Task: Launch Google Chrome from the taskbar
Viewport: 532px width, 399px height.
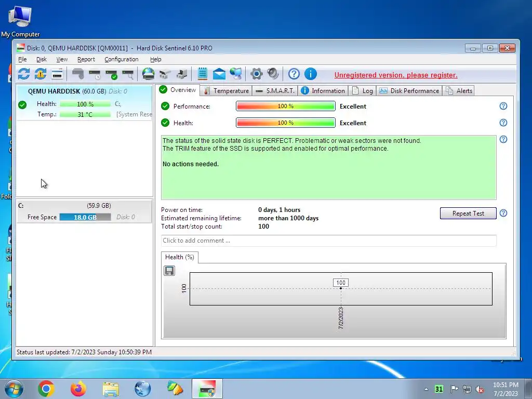Action: pos(46,389)
